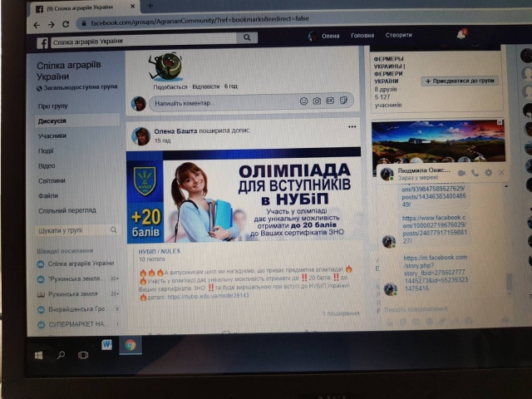Open the m.facebook.com story.php link in chat
The width and height of the screenshot is (532, 399).
(x=436, y=273)
